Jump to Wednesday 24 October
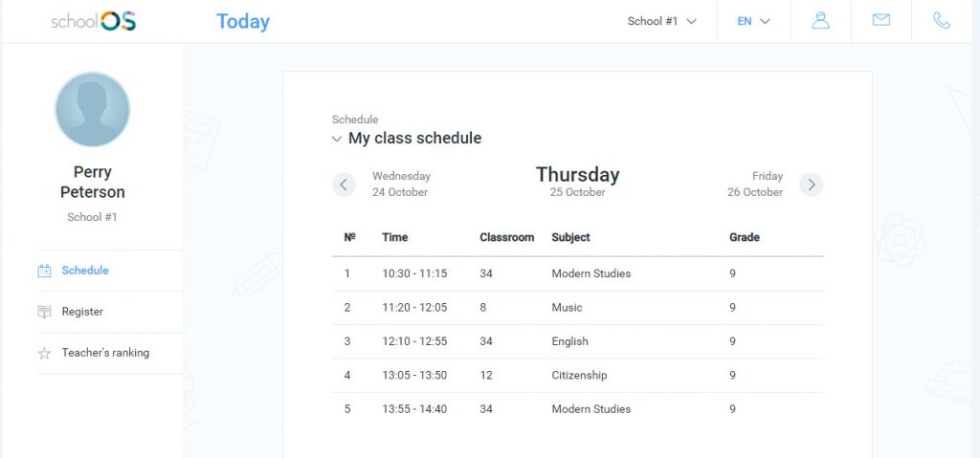Screen dimensions: 980x458 tap(401, 185)
